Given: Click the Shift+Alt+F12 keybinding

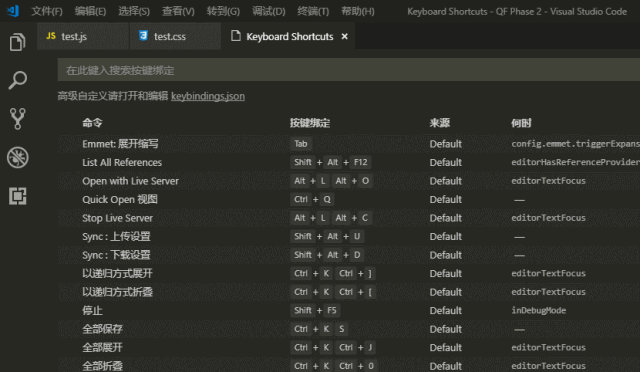Looking at the screenshot, I should click(331, 162).
